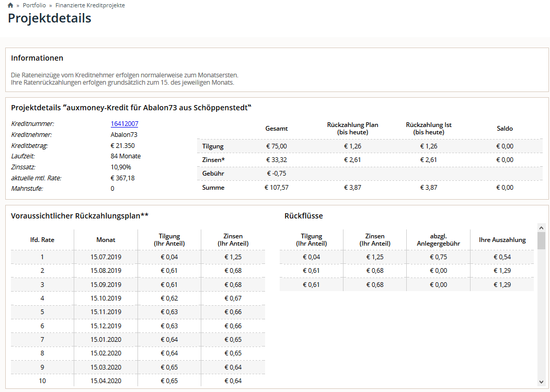Click the Rückflüsse section heading
Viewport: 550px width, 392px height.
click(x=304, y=216)
